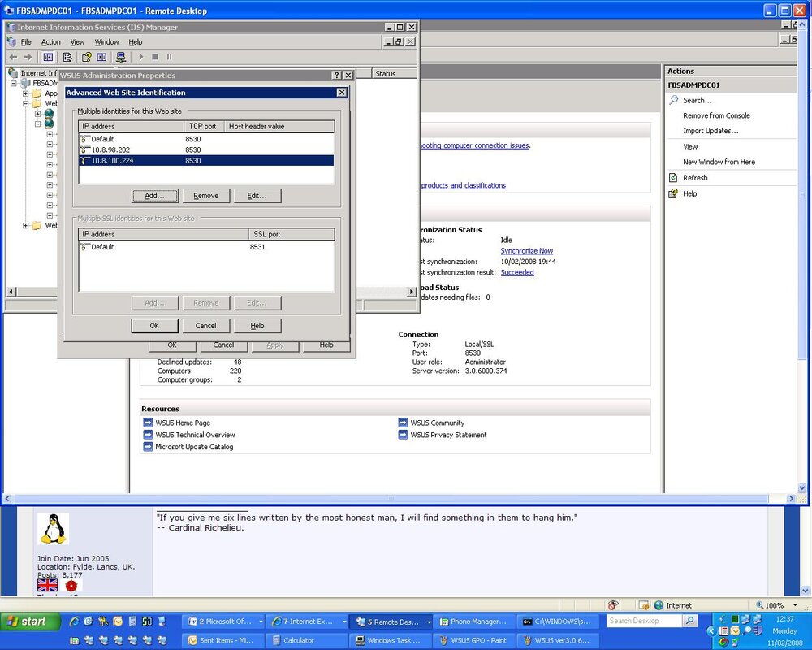Screen dimensions: 812x650
Task: Open the Window menu in IIS Manager
Action: click(106, 42)
